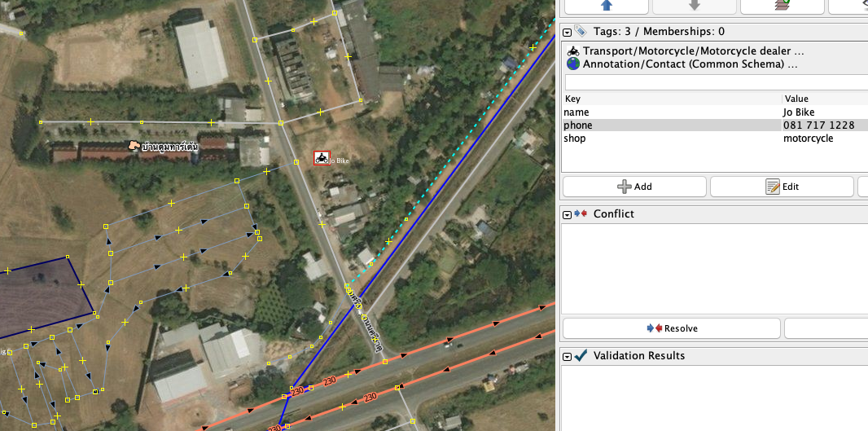Select the phone tag row
Image resolution: width=868 pixels, height=431 pixels.
715,125
